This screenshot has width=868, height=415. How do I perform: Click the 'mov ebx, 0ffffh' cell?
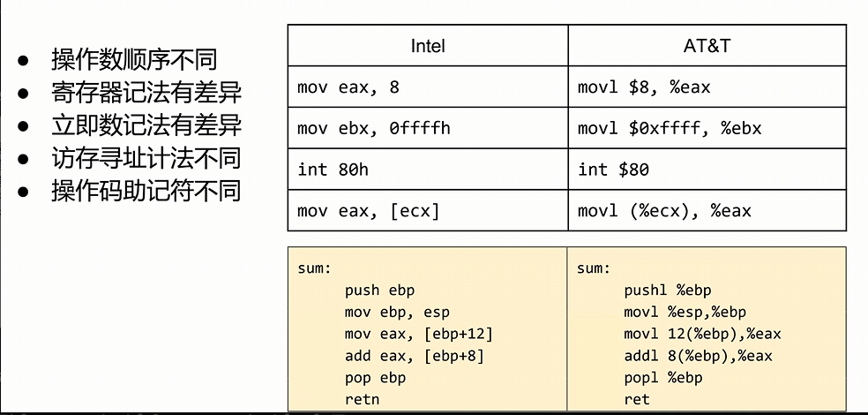click(x=427, y=128)
